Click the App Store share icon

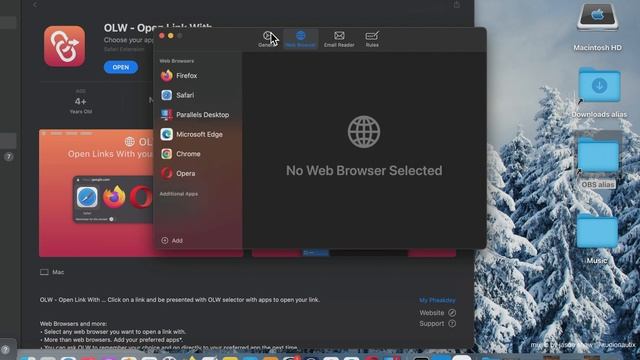[457, 4]
